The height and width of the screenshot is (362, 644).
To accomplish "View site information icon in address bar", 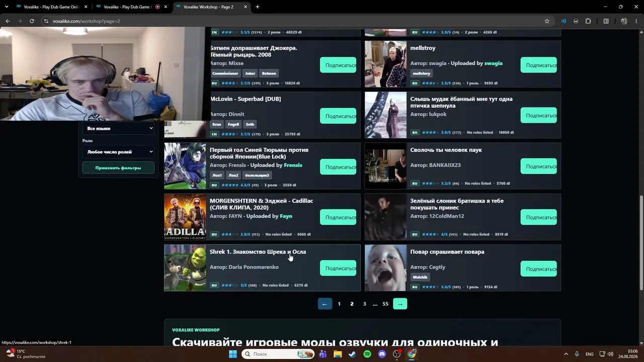I will pos(46,21).
